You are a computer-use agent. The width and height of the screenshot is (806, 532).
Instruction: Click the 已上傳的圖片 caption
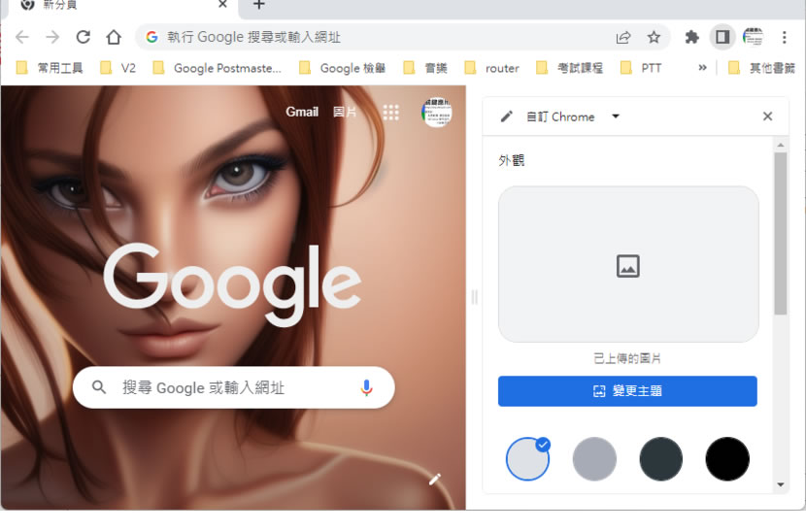click(627, 358)
